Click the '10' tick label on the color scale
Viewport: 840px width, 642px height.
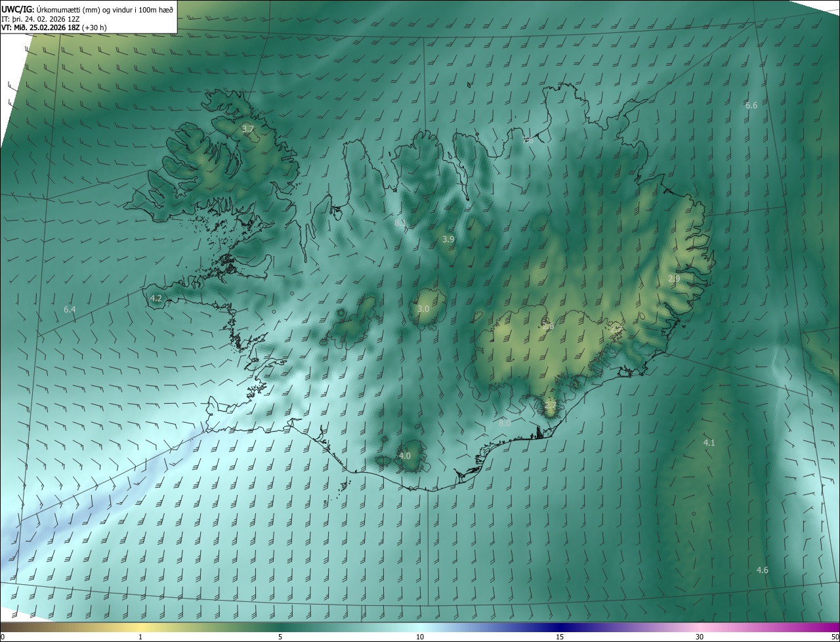(420, 637)
